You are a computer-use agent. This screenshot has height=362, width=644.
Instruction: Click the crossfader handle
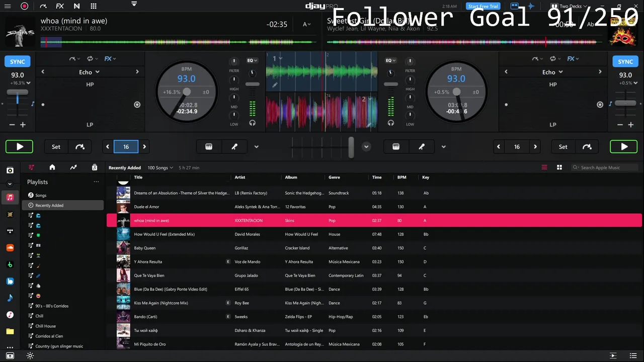coord(351,147)
